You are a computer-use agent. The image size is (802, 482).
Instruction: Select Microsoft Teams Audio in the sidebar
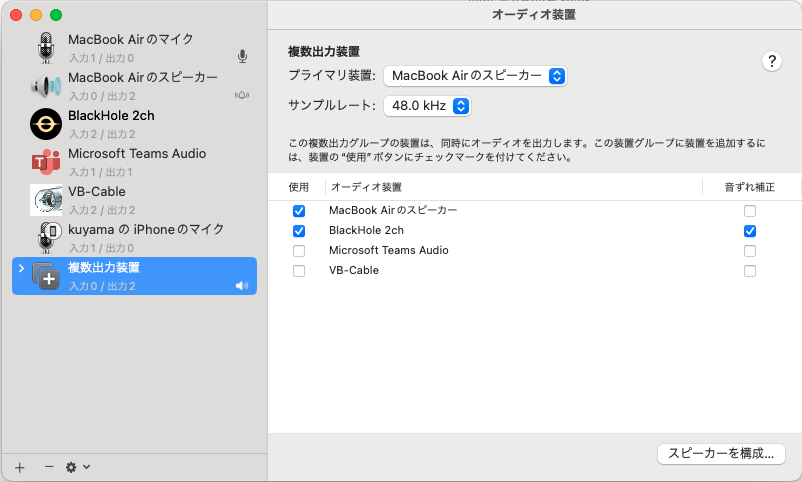[135, 162]
